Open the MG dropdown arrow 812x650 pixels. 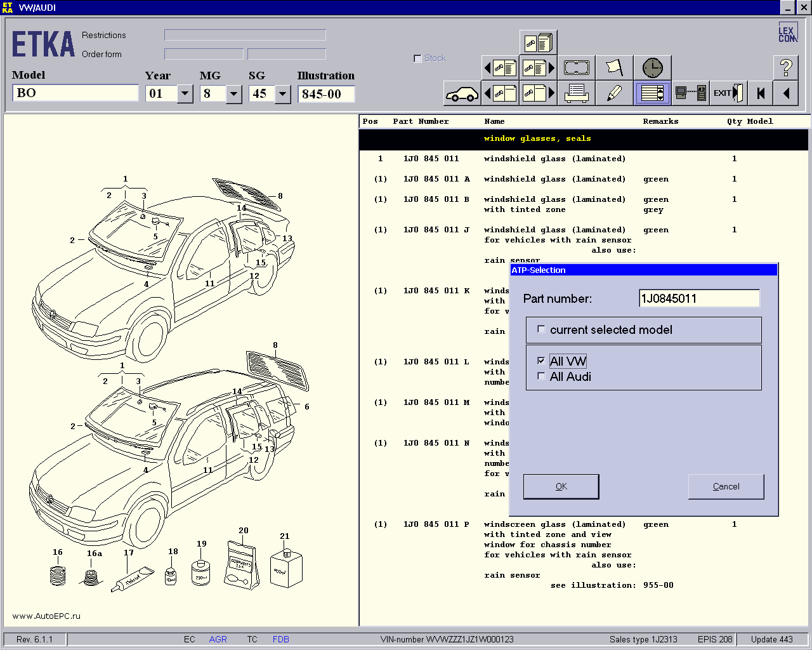click(234, 94)
